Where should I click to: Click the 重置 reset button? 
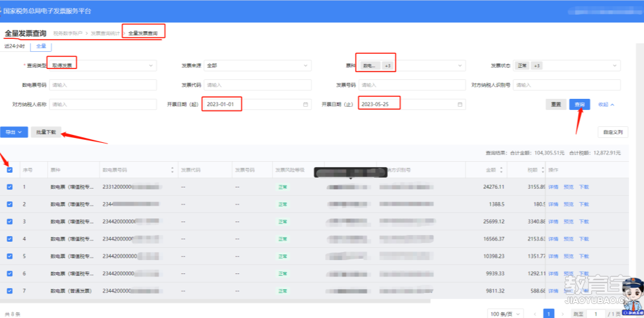pyautogui.click(x=556, y=104)
